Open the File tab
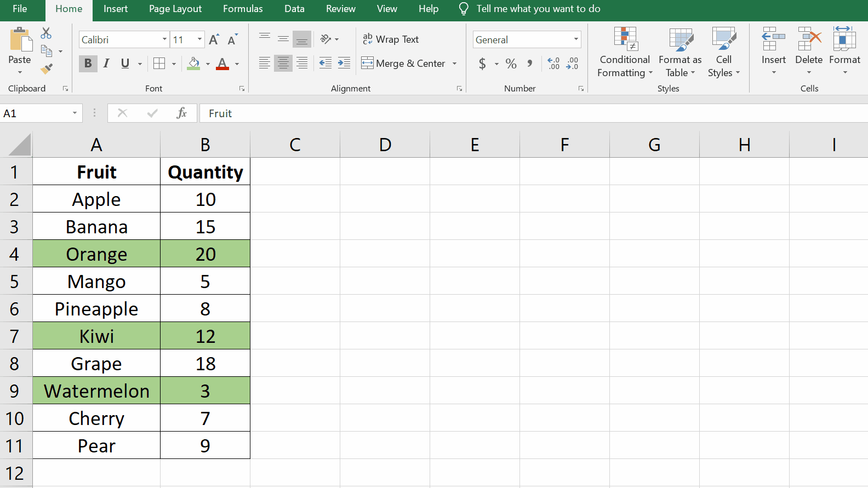The height and width of the screenshot is (488, 868). click(20, 9)
